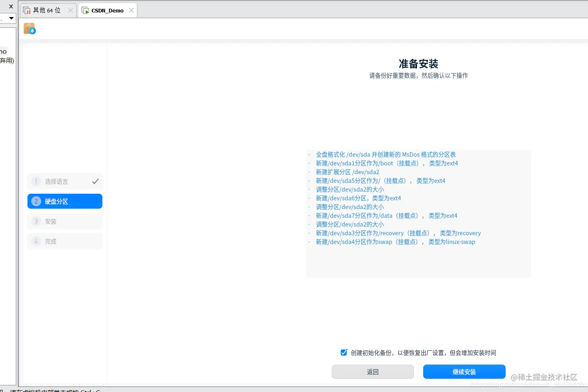Close the CSDN_Demo tab with its X
The height and width of the screenshot is (392, 588).
(131, 10)
